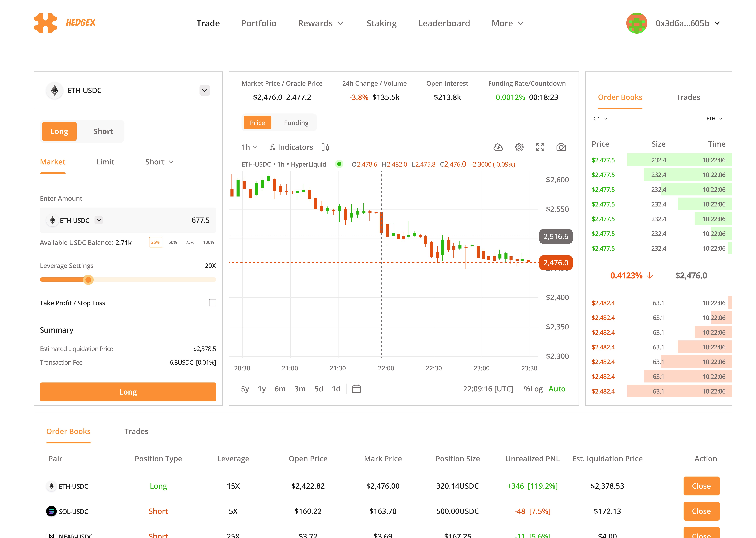Set chart range to 5d

(x=319, y=389)
